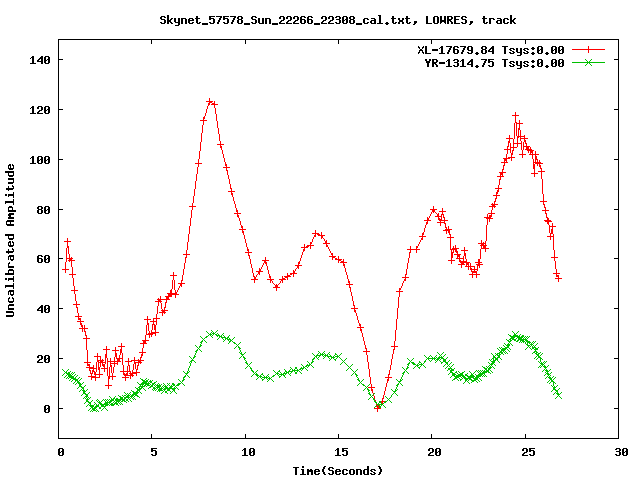Select the XL-17679.84 Tsys:0.00 legend label
The image size is (640, 480).
tap(491, 50)
